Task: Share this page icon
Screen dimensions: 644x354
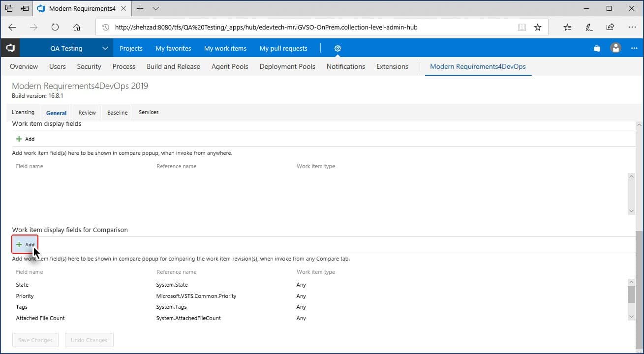Action: coord(610,28)
